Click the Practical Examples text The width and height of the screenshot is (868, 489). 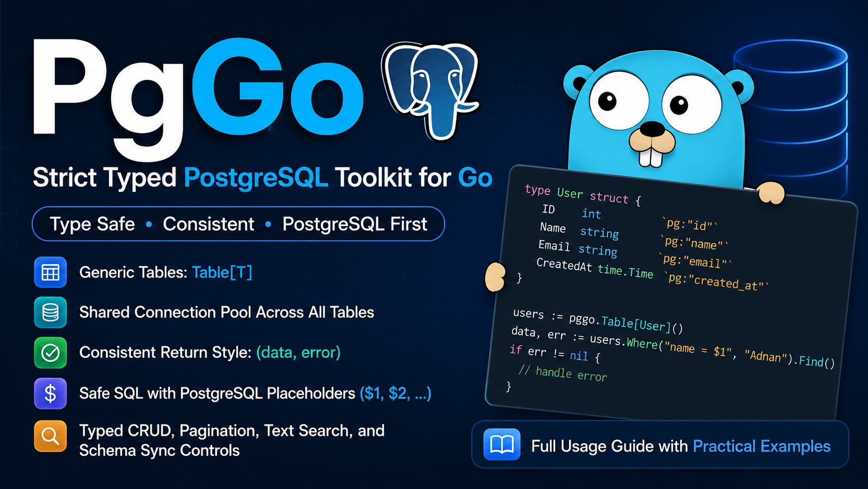[x=762, y=446]
